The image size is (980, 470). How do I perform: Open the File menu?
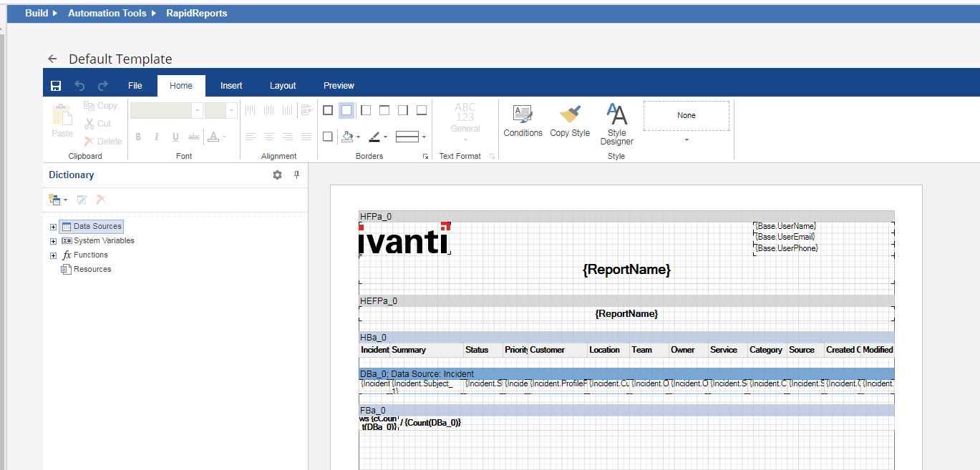(135, 86)
